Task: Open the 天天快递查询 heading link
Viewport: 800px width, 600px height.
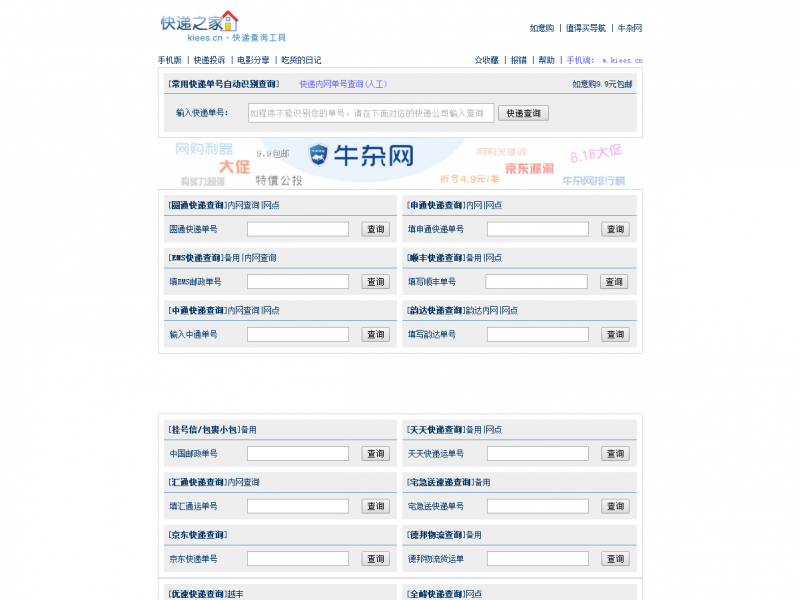Action: point(436,430)
